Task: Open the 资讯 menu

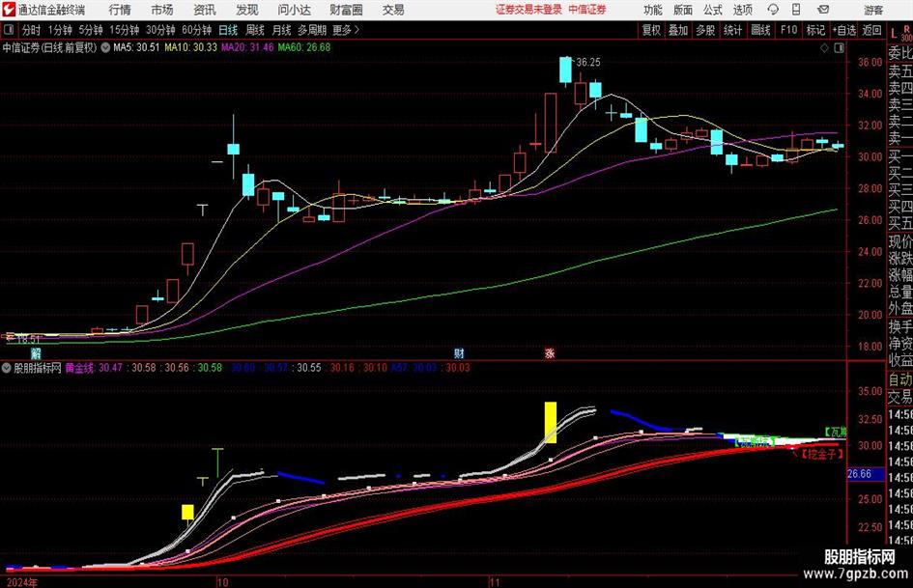Action: pos(205,10)
